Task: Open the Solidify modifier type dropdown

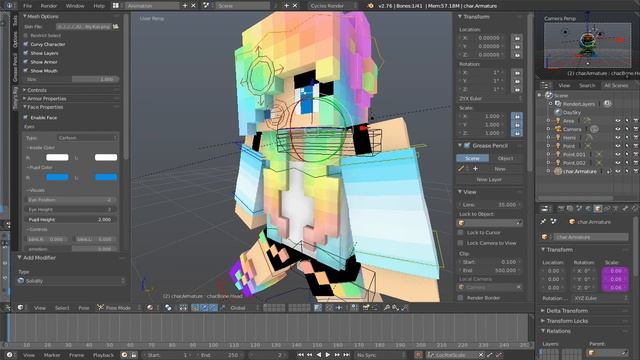Action: [71, 281]
